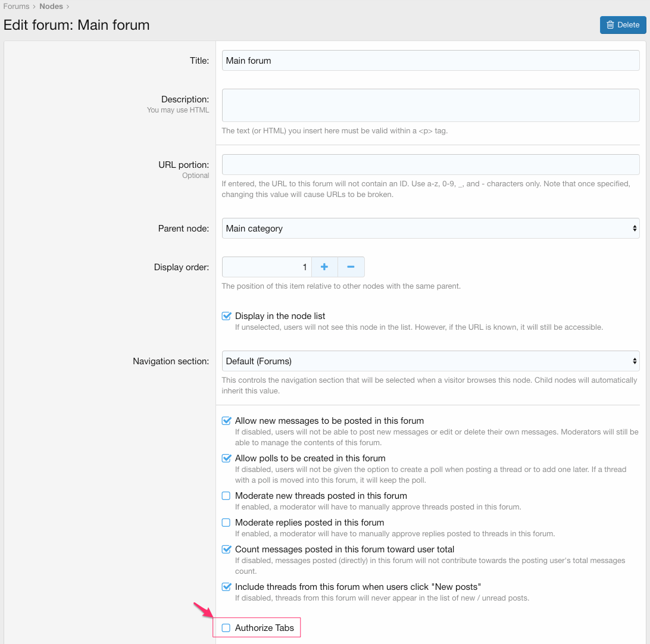This screenshot has height=644, width=650.
Task: Uncheck Count messages toward user total
Action: tap(226, 549)
